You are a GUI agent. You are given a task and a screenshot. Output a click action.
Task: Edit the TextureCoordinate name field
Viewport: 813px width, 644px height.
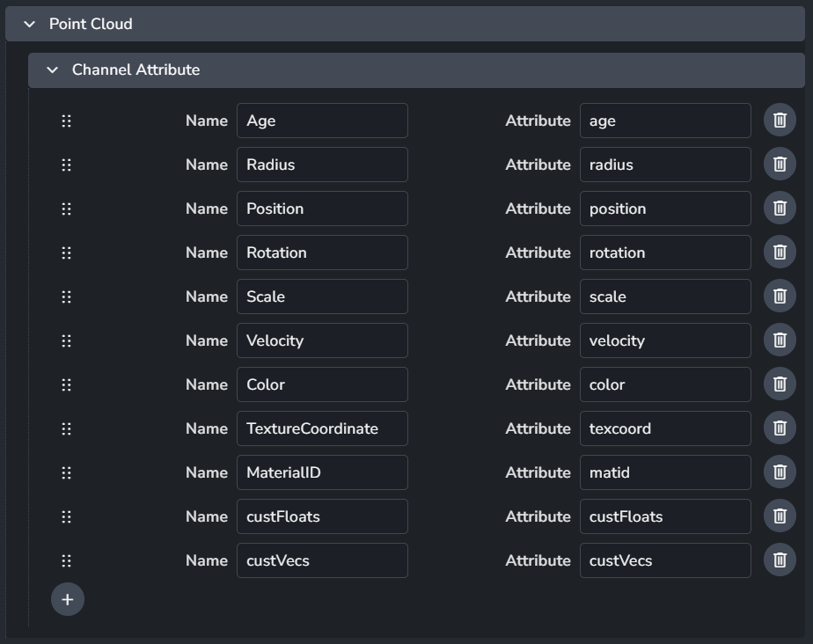point(322,428)
